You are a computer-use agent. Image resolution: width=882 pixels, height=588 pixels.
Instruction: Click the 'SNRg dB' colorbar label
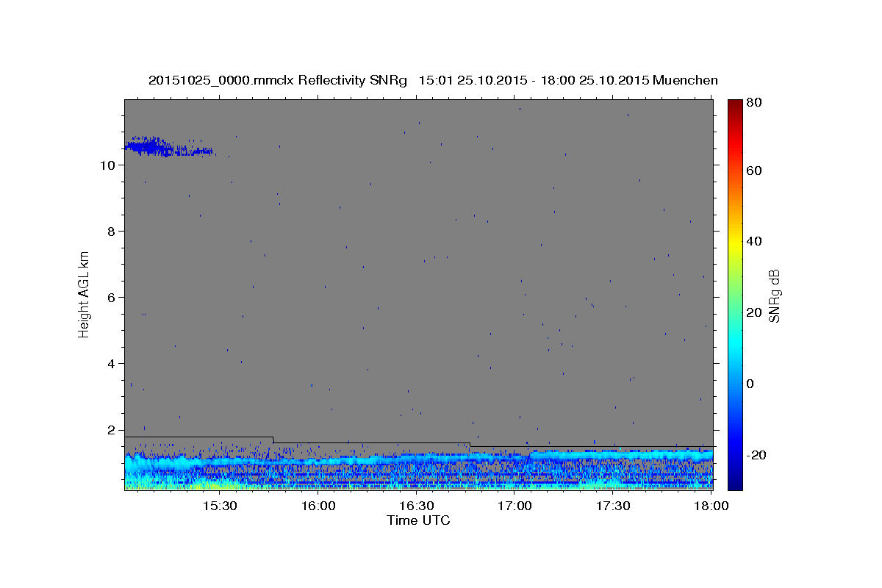click(x=774, y=295)
